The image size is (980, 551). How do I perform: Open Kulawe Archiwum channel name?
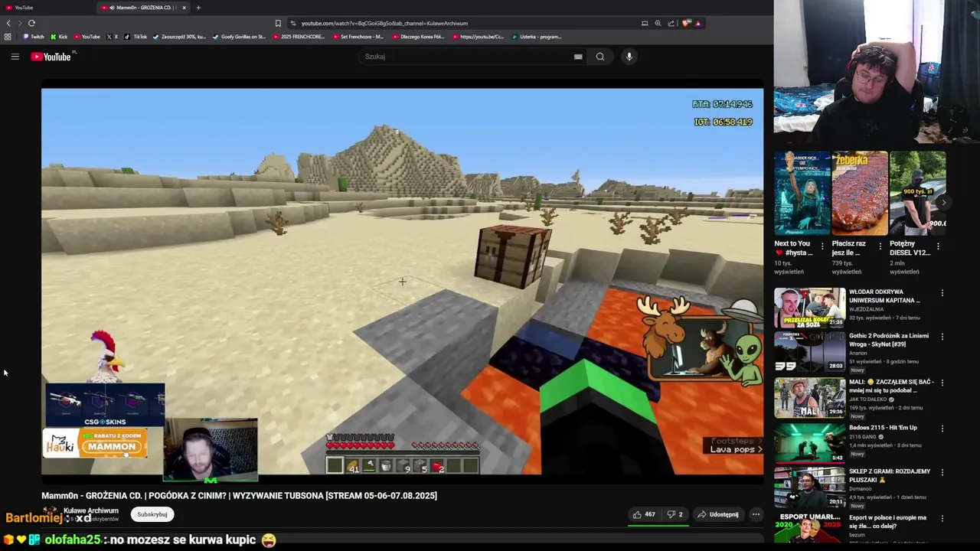pos(91,510)
